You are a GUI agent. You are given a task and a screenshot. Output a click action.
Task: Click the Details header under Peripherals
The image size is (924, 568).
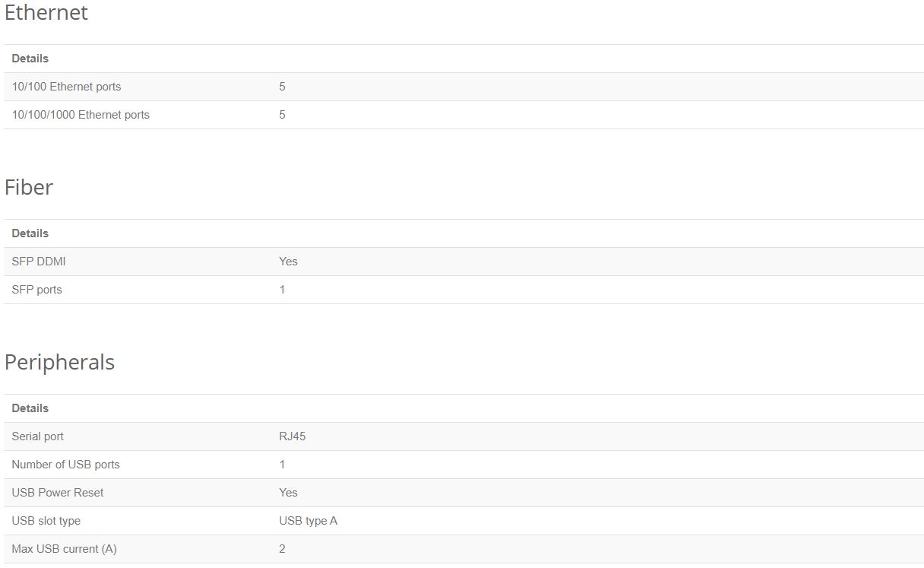point(30,408)
